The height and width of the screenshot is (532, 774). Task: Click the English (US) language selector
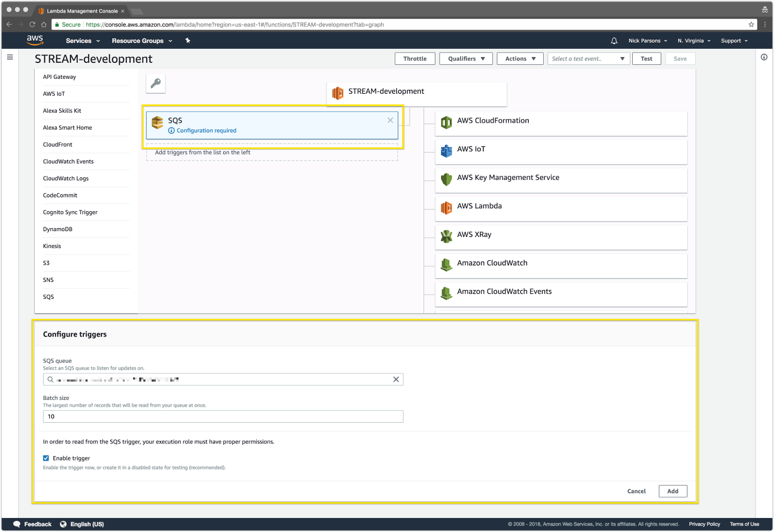87,524
